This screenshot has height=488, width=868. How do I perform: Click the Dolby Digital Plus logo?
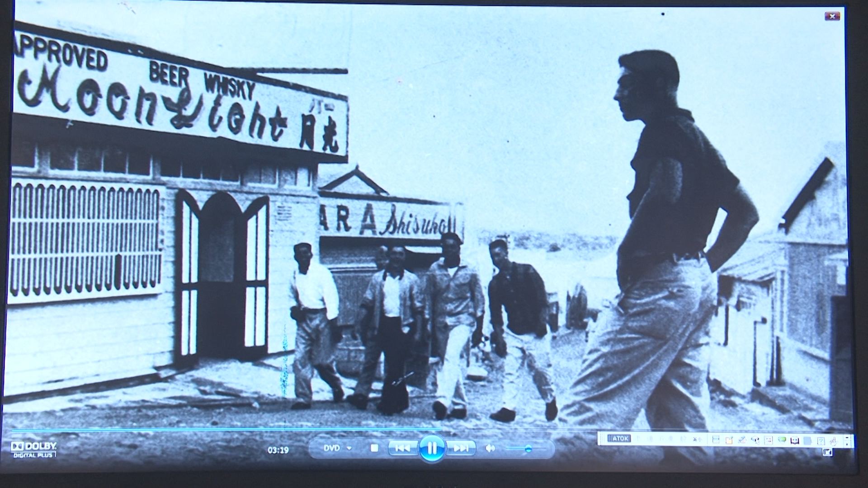34,449
